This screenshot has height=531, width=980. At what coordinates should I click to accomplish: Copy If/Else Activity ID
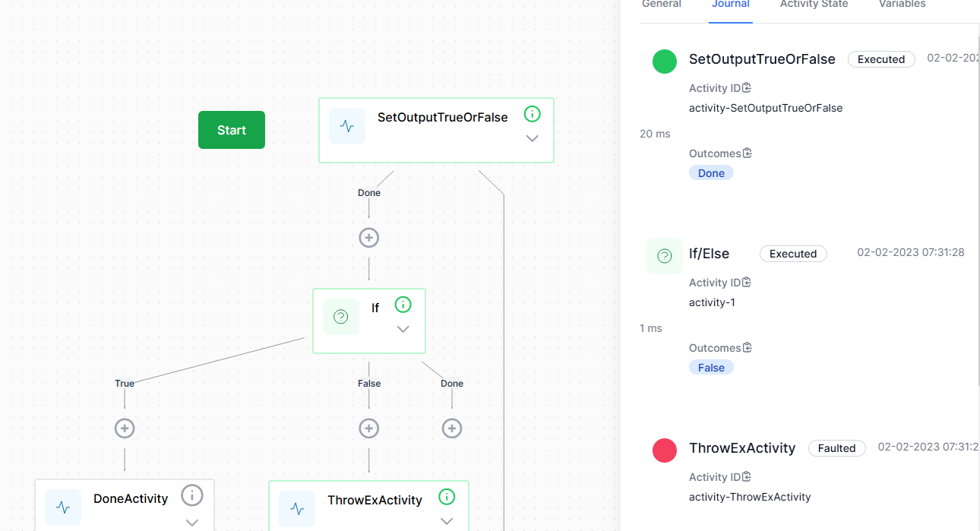pos(747,283)
